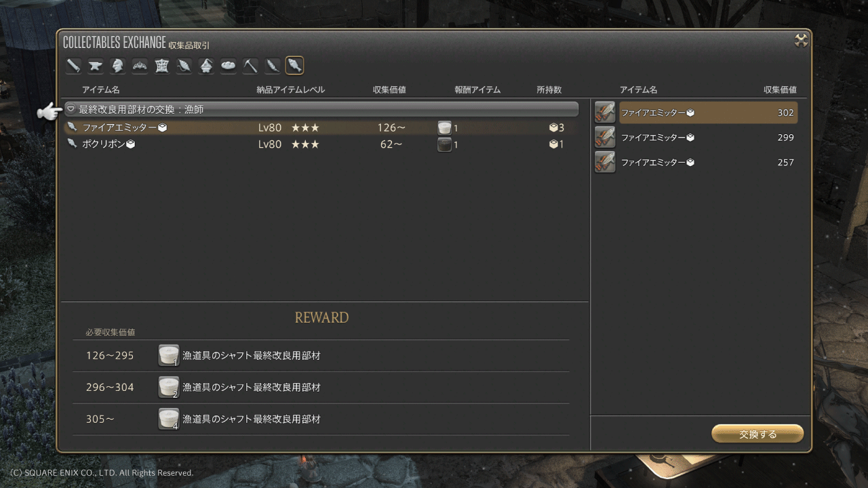Screen dimensions: 868x488
Task: Choose ファイアエミッター with collectability 257
Action: click(696, 162)
